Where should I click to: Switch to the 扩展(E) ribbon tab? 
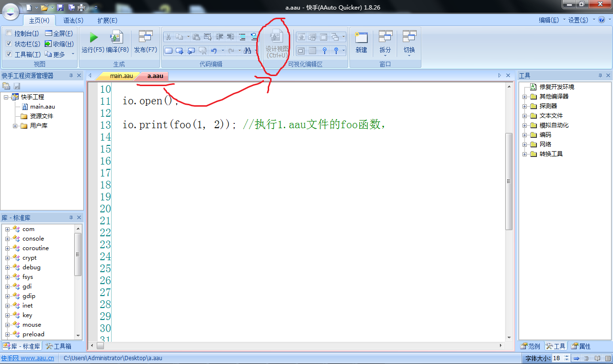[107, 21]
